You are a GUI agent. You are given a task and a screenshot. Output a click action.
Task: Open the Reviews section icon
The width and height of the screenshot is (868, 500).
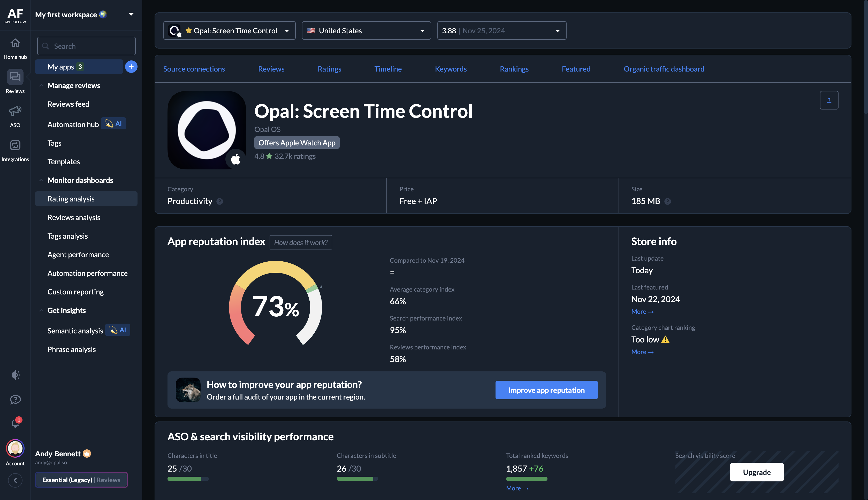tap(15, 77)
